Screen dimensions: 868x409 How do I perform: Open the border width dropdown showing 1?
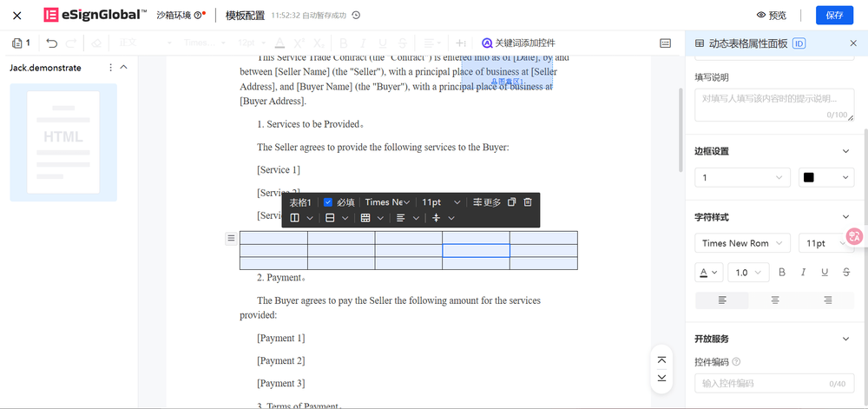point(742,177)
